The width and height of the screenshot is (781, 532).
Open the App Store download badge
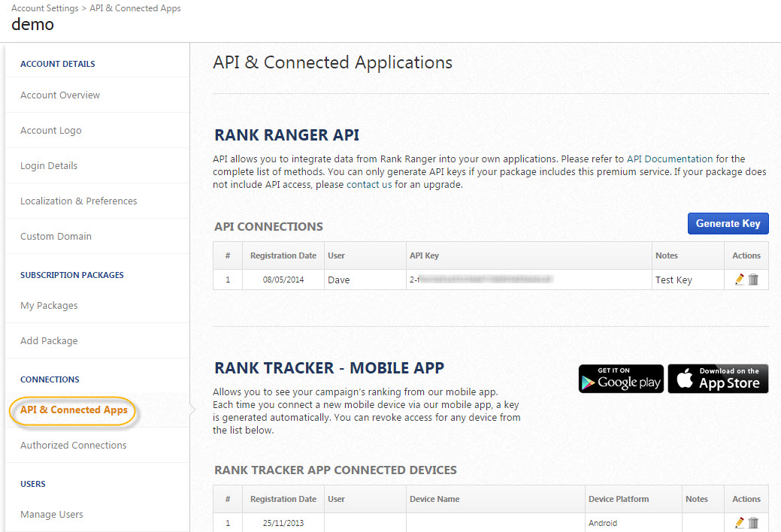[x=718, y=379]
